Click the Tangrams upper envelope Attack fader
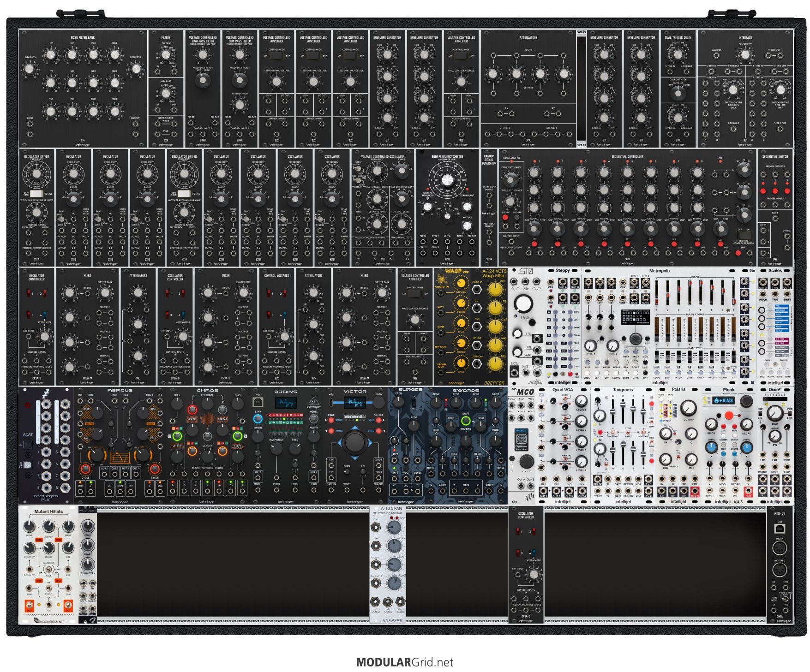The width and height of the screenshot is (810, 672). (x=613, y=411)
